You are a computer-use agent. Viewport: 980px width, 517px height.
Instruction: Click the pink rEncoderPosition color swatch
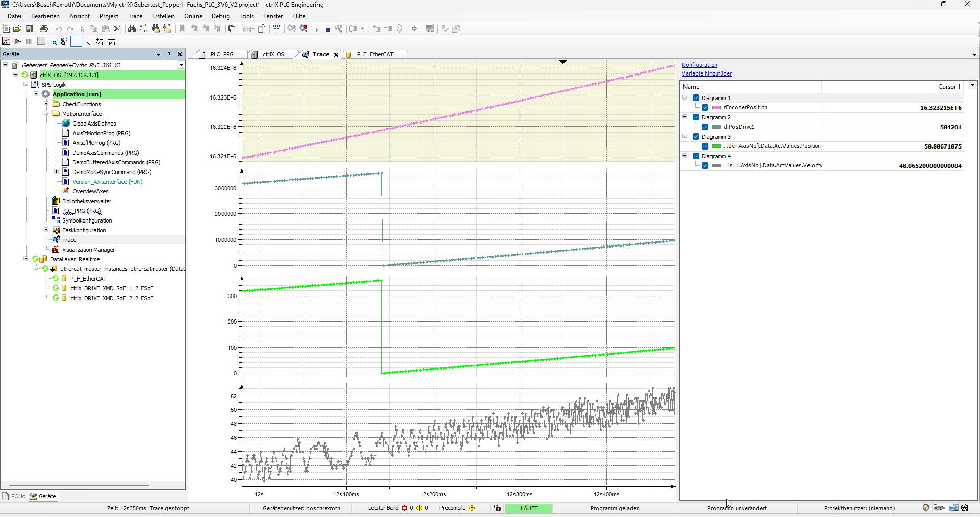point(716,108)
